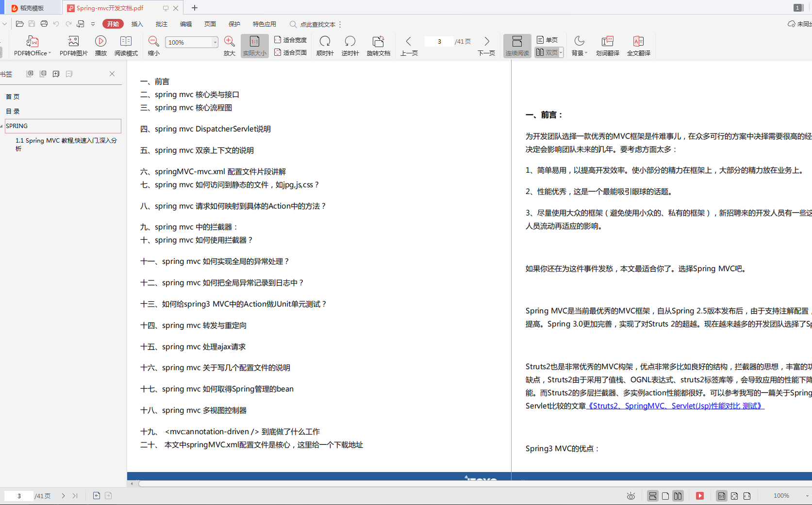Open the 页面 ribbon tab
Viewport: 812px width, 505px height.
(x=210, y=24)
